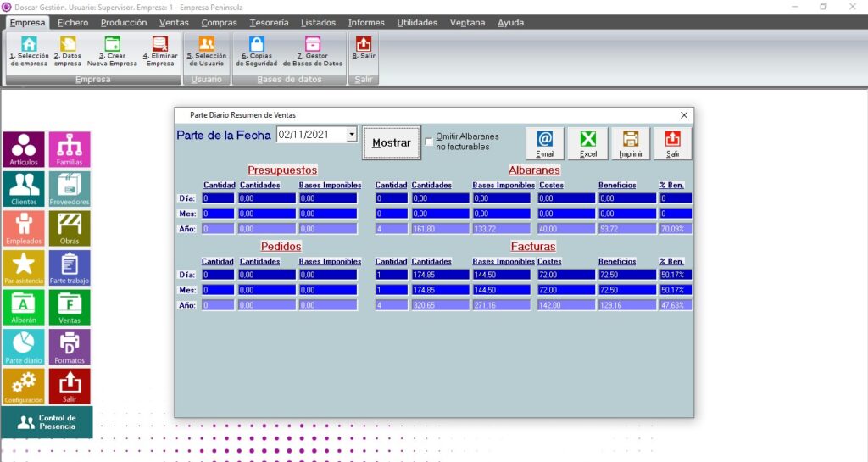The height and width of the screenshot is (462, 868).
Task: Open the Tesorería menu
Action: (269, 23)
